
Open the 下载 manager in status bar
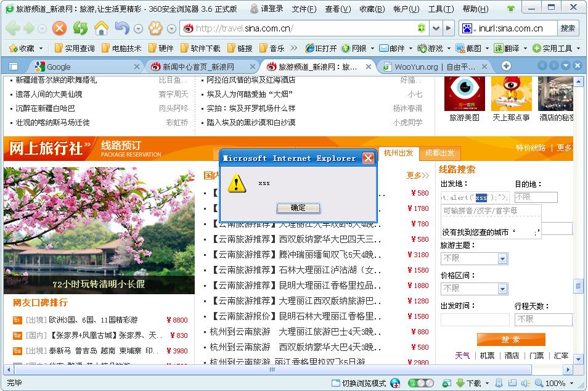click(473, 383)
